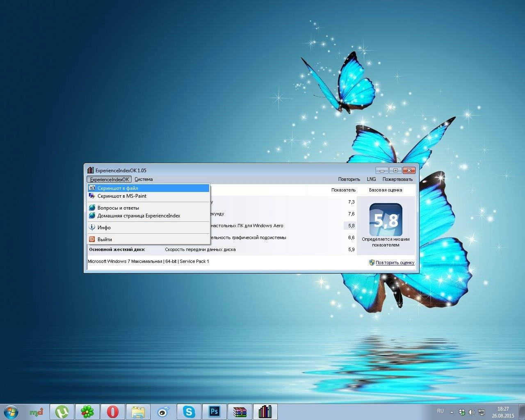Click ExperienceIndexOK taskbar button

265,411
